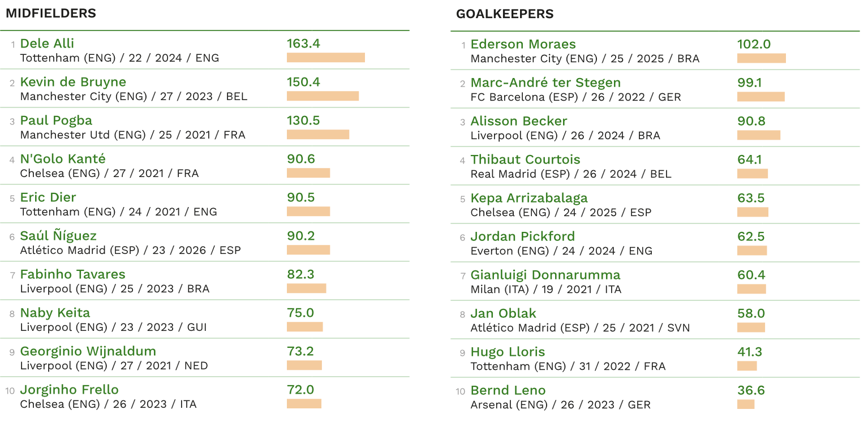Open Paul Pogba's player entry
The width and height of the screenshot is (868, 431).
point(56,120)
